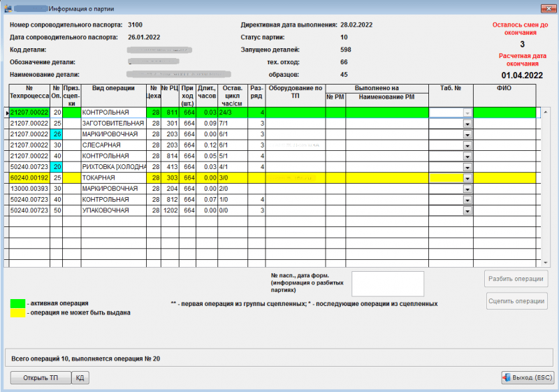Expand the Таб. № dropdown for the ЗАГОТОВИТЕЛЬНАЯ operation
Viewport: 559px width, 392px height.
pos(467,123)
